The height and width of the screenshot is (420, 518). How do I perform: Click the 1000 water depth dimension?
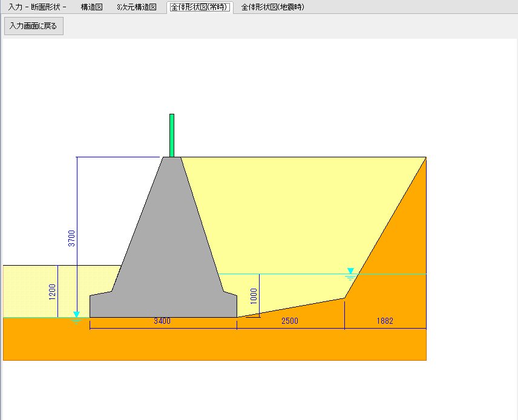(254, 296)
